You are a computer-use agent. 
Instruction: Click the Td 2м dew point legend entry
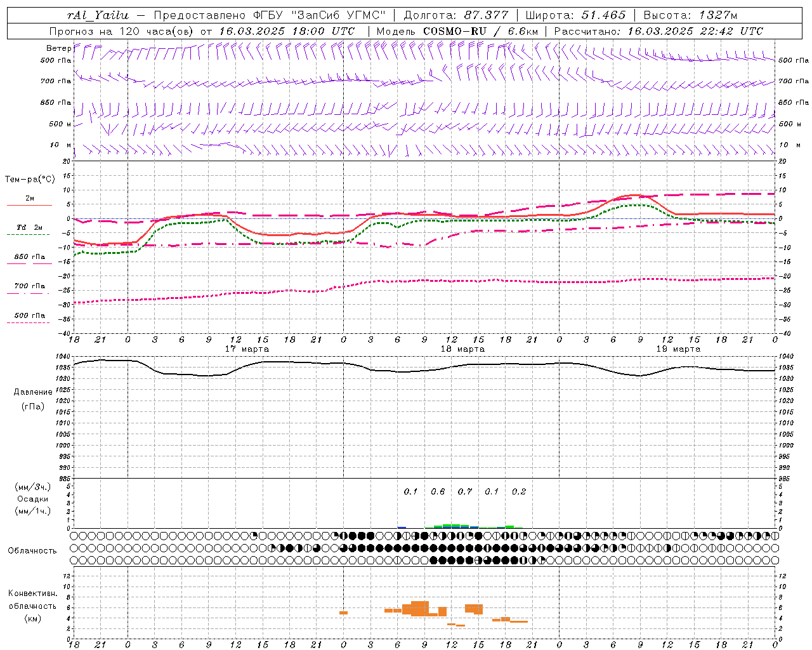click(x=30, y=227)
